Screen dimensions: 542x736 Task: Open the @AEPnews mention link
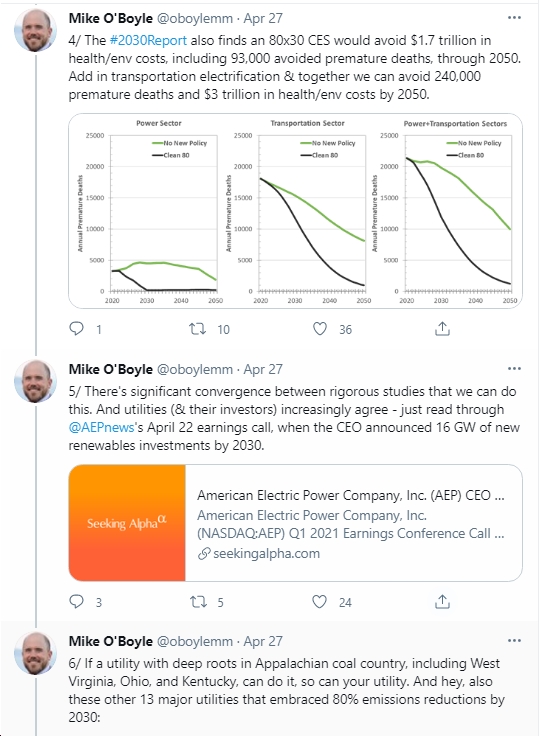coord(101,427)
